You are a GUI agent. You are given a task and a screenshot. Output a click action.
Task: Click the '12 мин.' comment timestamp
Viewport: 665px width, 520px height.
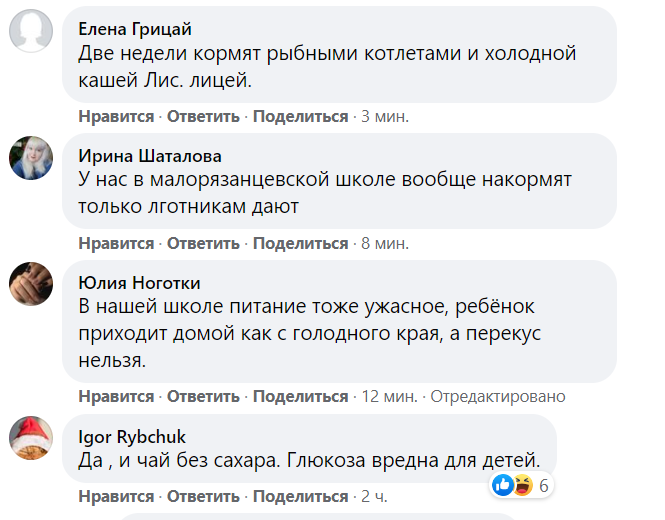coord(389,397)
